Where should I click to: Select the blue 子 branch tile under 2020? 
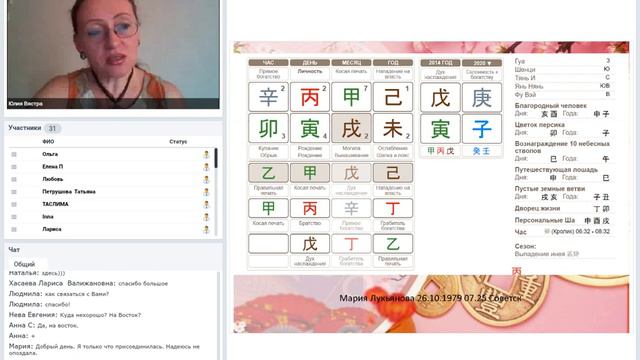(482, 129)
